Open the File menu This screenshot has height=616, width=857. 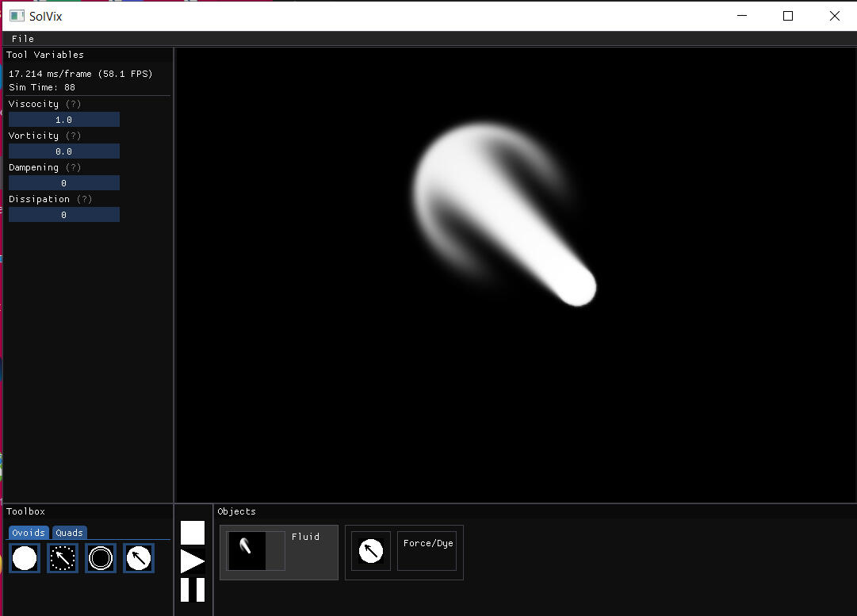23,39
